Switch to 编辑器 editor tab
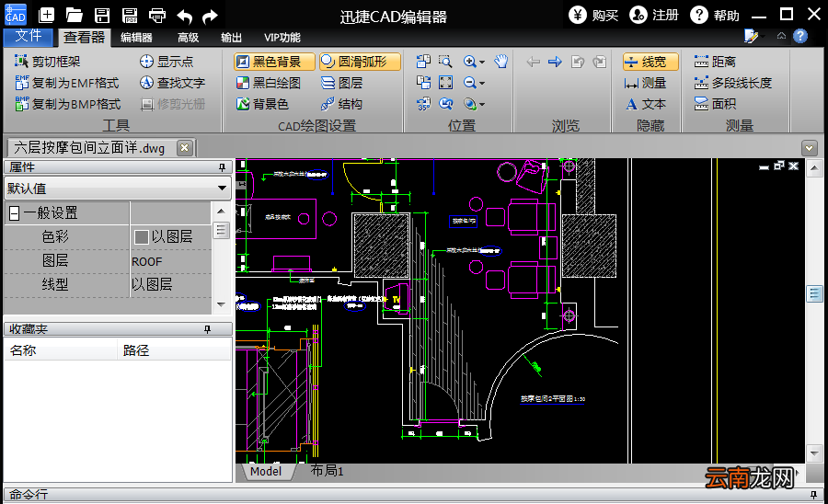The width and height of the screenshot is (828, 504). tap(136, 38)
